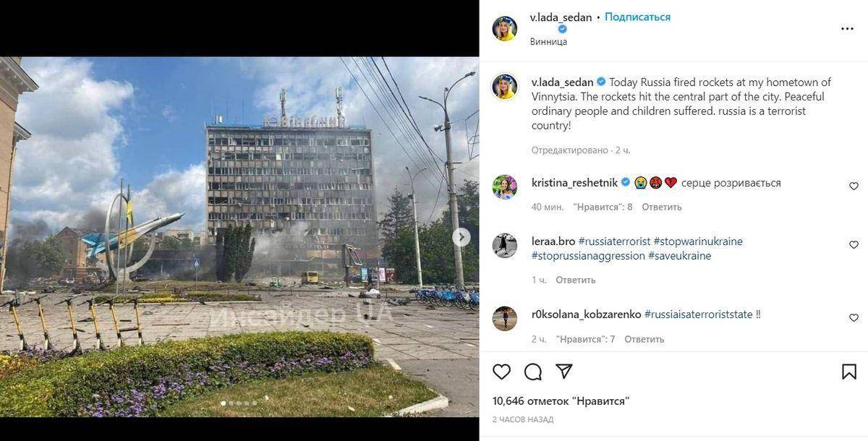This screenshot has width=868, height=441.
Task: Open #stopwarinukraine hashtag
Action: coord(698,241)
